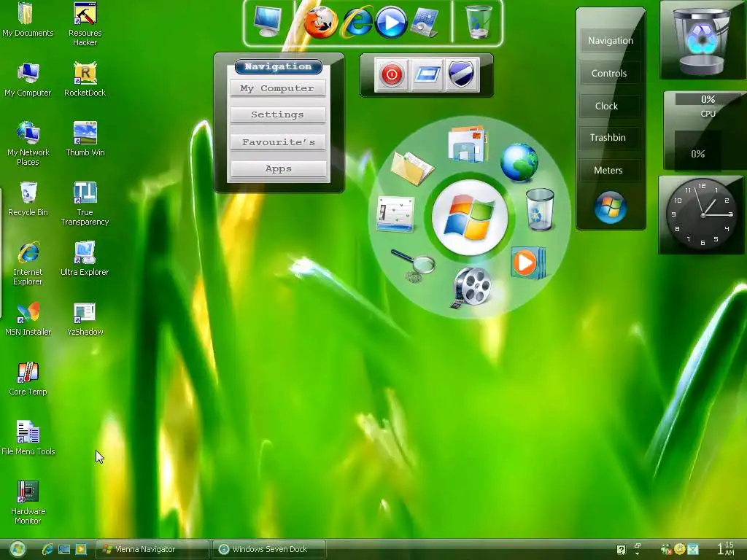Open the My Documents desktop icon
The image size is (747, 560).
pyautogui.click(x=28, y=19)
